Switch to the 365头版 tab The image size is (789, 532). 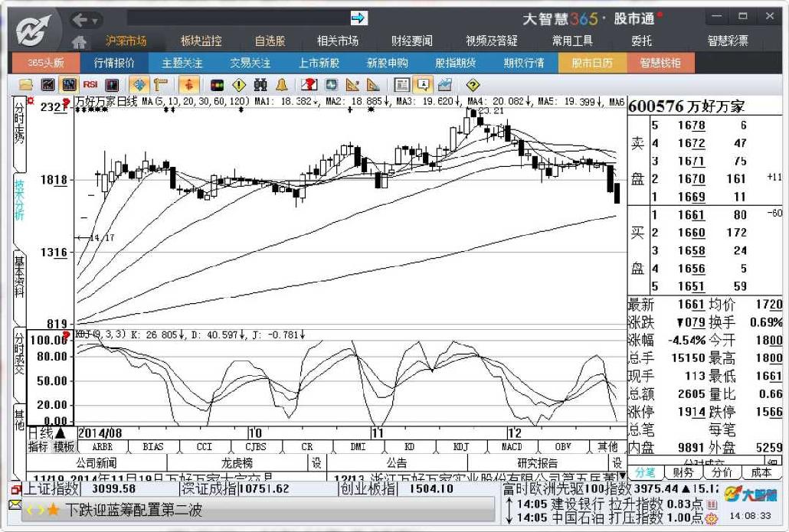click(46, 63)
